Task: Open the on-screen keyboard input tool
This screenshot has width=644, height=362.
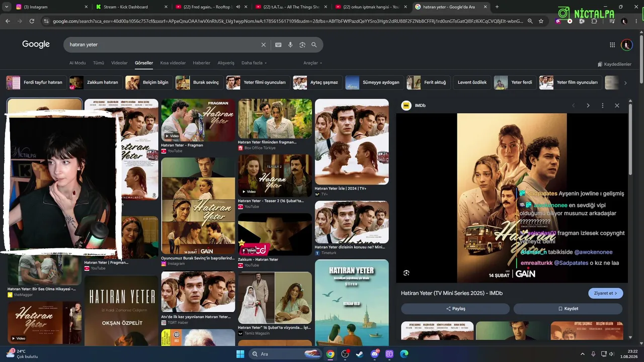Action: coord(278,45)
